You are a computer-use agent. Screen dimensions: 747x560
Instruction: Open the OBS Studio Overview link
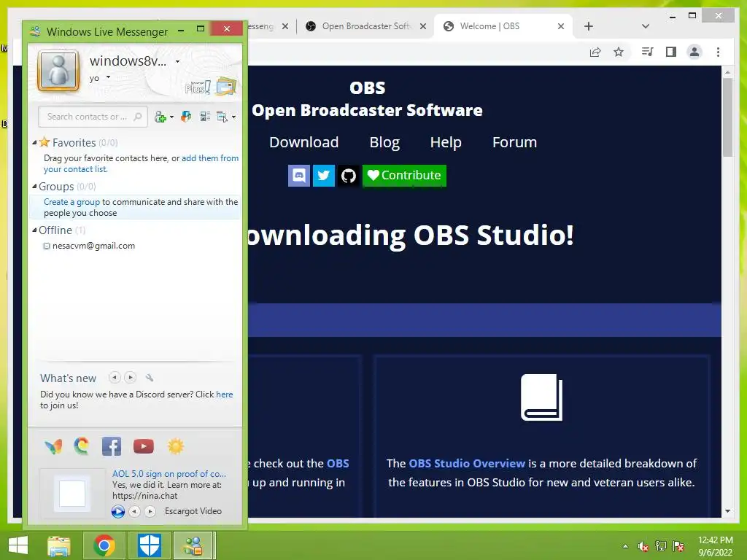tap(467, 463)
